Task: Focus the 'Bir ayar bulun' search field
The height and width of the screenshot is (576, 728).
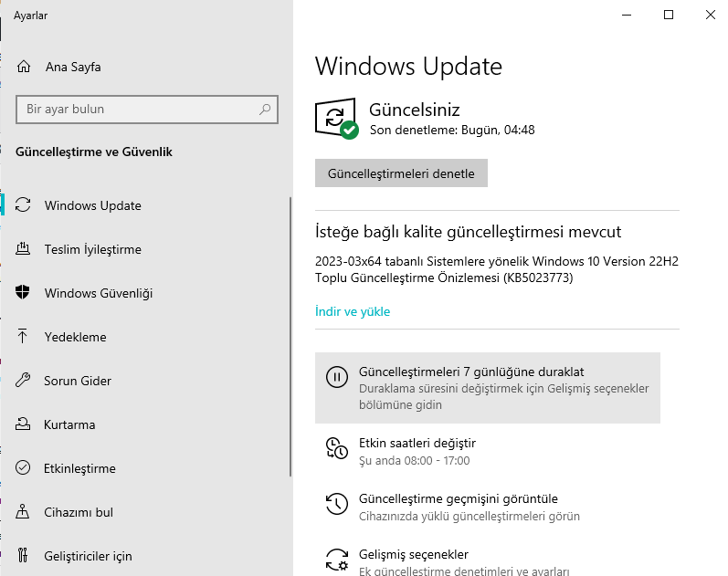Action: tap(147, 110)
